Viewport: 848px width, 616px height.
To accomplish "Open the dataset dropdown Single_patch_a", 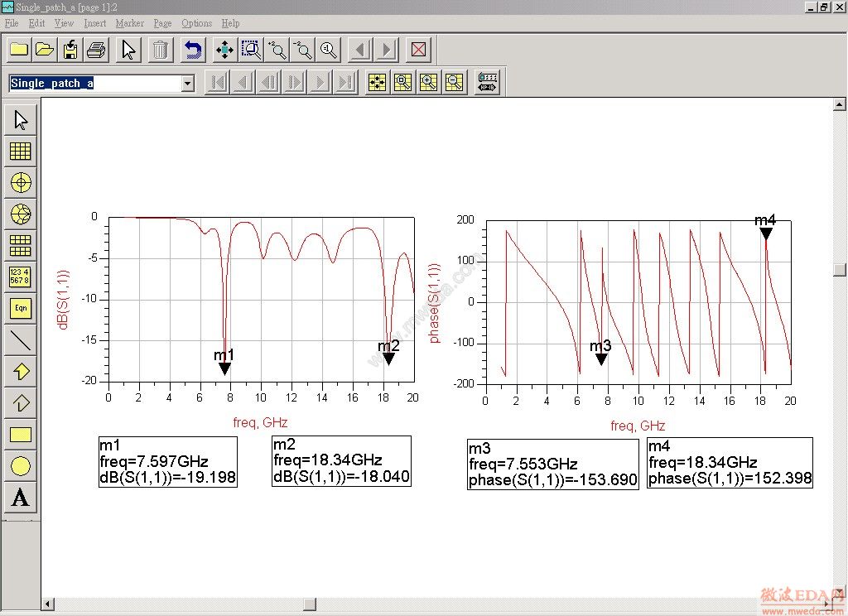I will pos(187,84).
